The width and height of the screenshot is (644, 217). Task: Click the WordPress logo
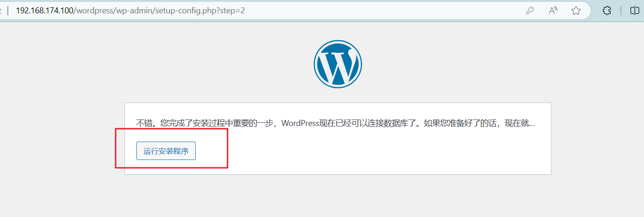pyautogui.click(x=338, y=64)
